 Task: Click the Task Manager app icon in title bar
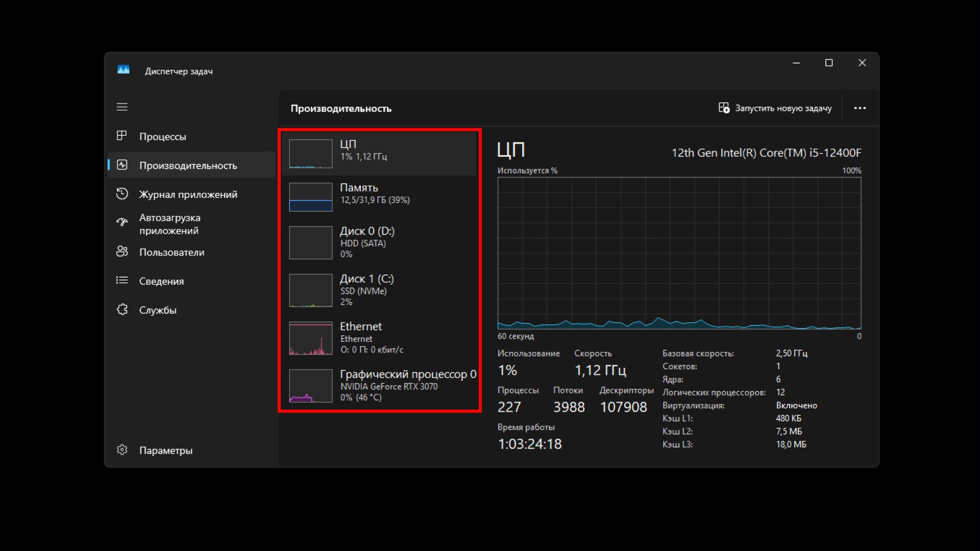pyautogui.click(x=124, y=70)
